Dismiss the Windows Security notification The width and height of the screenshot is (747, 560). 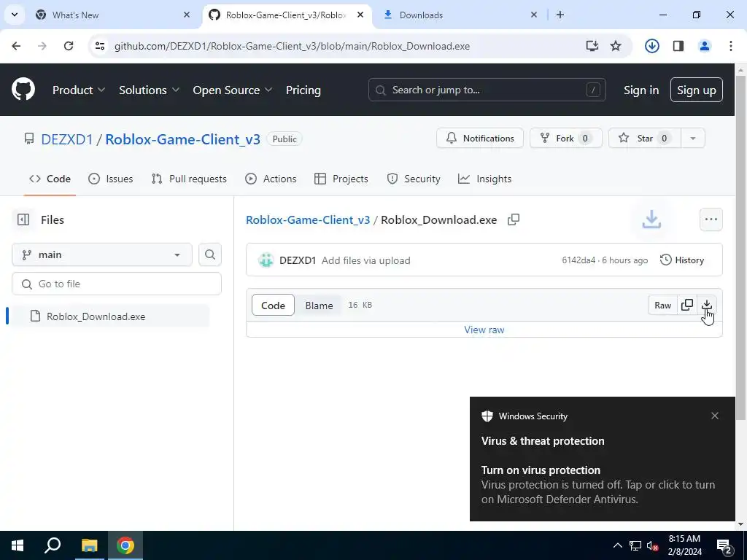[x=715, y=416]
